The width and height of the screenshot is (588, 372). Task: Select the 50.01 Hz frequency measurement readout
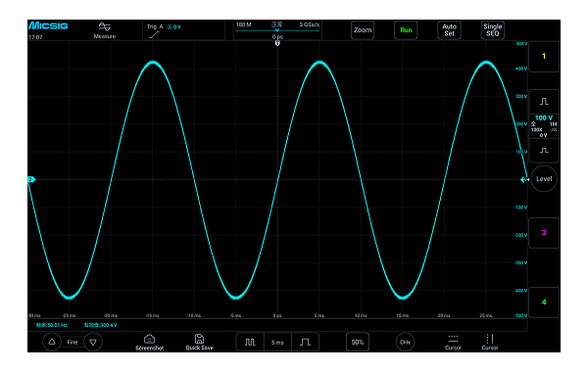tap(52, 325)
